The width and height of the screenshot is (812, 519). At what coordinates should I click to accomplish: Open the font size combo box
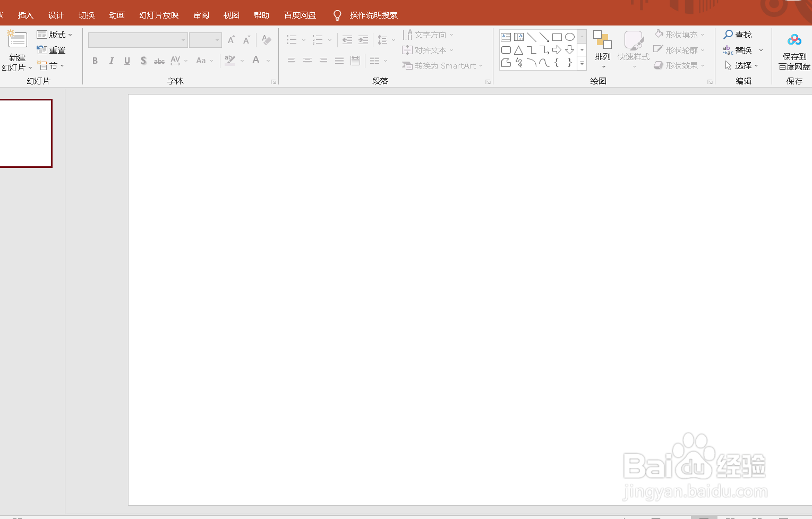206,40
